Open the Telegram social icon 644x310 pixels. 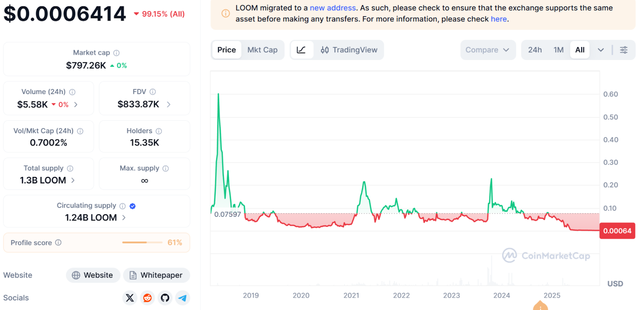point(182,298)
